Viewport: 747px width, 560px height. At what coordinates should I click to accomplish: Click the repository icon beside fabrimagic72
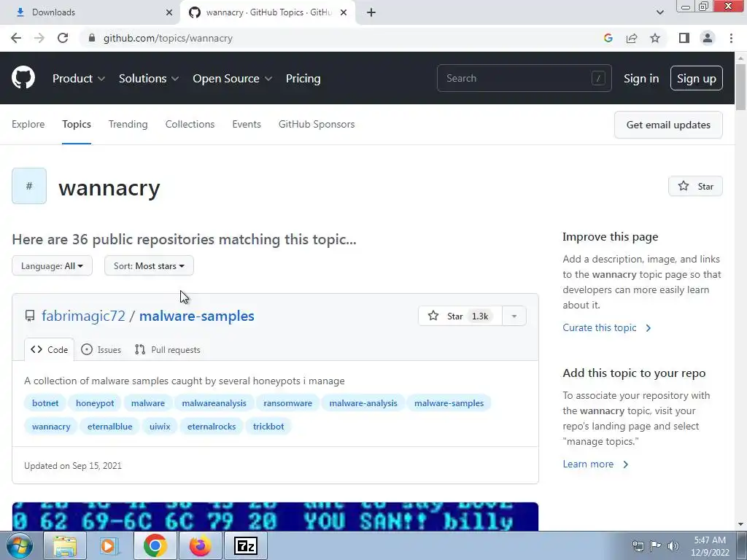[x=30, y=316]
